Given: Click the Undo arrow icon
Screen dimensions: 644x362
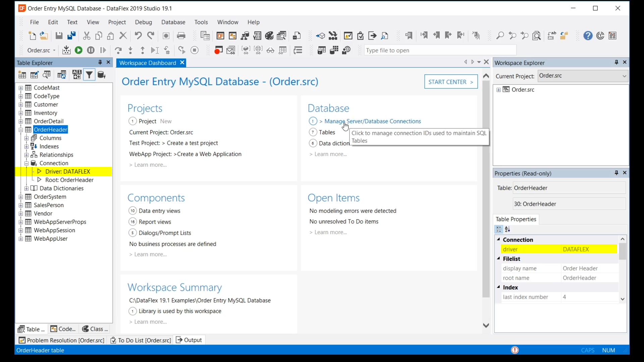Looking at the screenshot, I should point(138,36).
